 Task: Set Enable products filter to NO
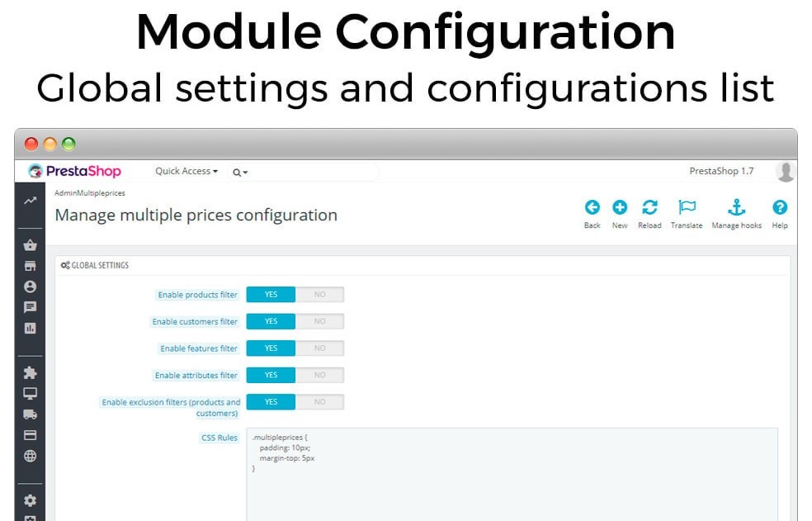pos(319,295)
